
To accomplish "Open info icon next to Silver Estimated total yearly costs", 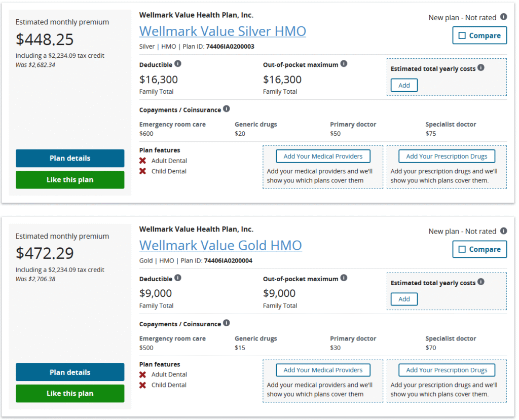I will tap(481, 67).
